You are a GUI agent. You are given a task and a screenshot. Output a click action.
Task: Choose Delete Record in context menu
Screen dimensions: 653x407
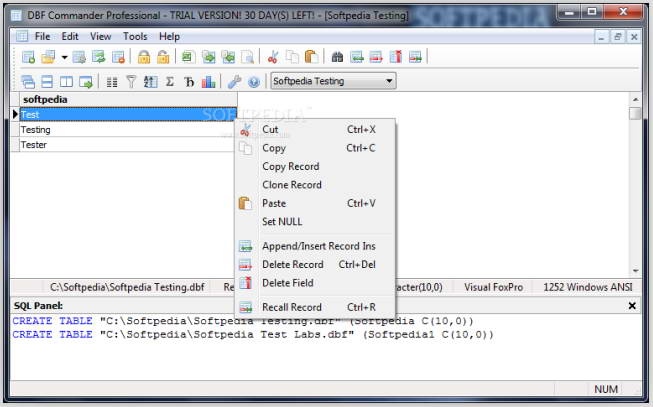(314, 265)
